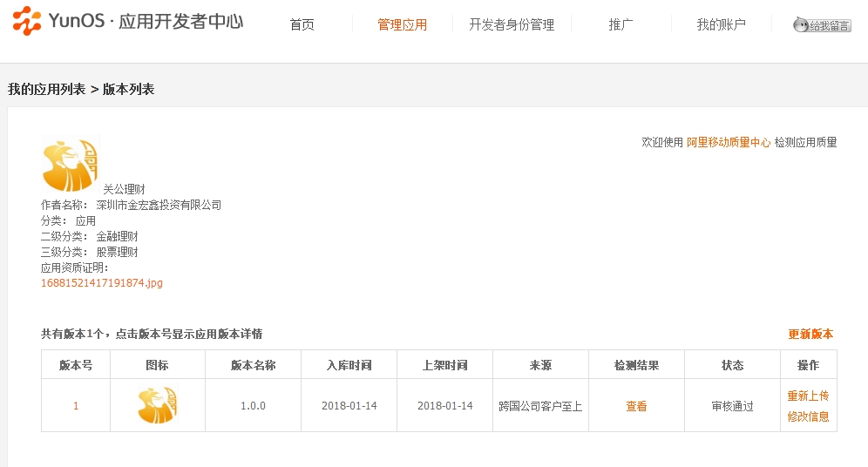Switch to the 推广 tab

[620, 24]
